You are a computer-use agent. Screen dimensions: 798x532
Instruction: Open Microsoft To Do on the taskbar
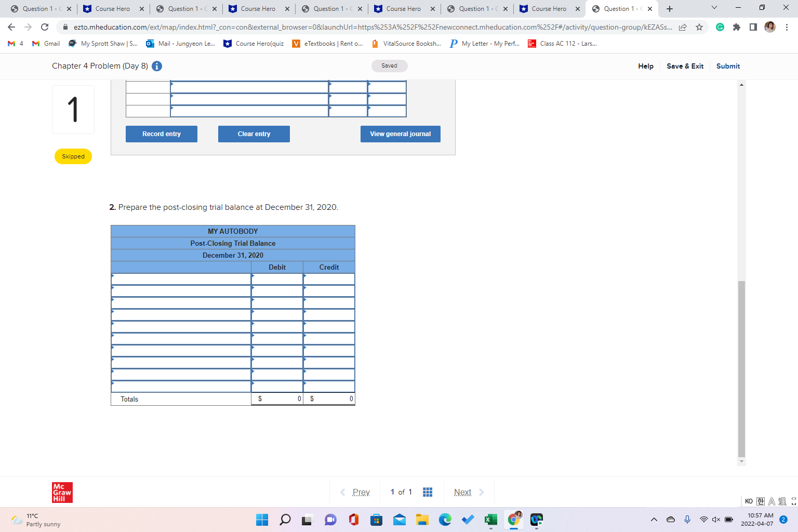[468, 520]
